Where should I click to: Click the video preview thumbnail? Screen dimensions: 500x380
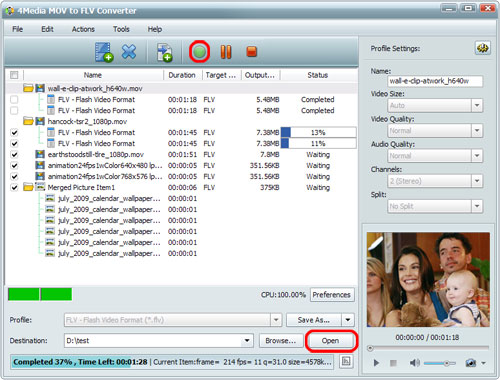click(428, 279)
